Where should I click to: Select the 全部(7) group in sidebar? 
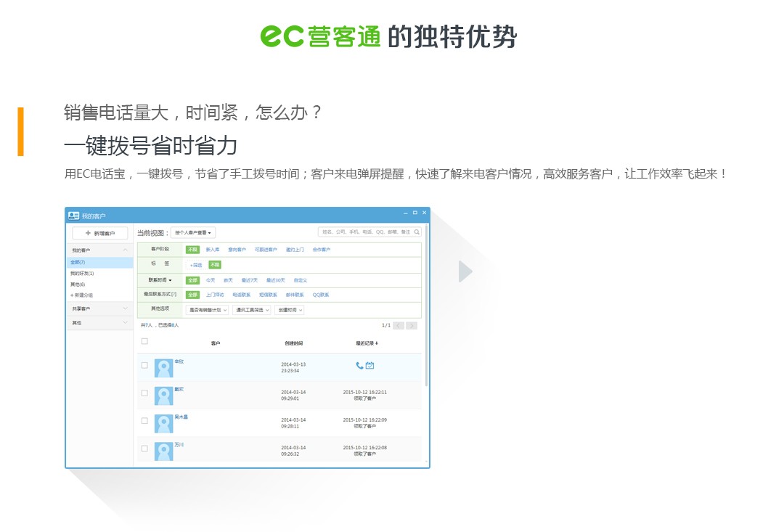pyautogui.click(x=99, y=263)
